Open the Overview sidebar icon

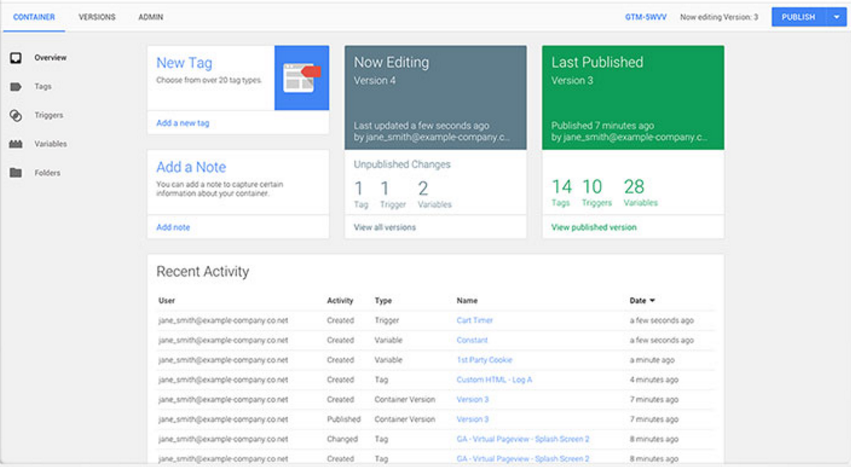(16, 58)
